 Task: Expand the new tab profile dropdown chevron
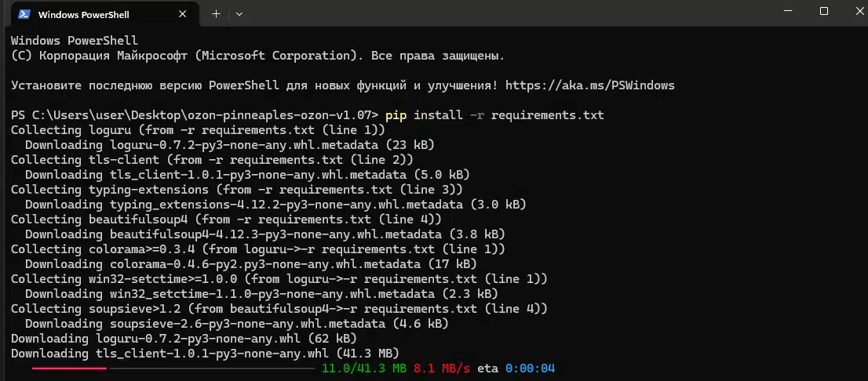click(x=239, y=14)
